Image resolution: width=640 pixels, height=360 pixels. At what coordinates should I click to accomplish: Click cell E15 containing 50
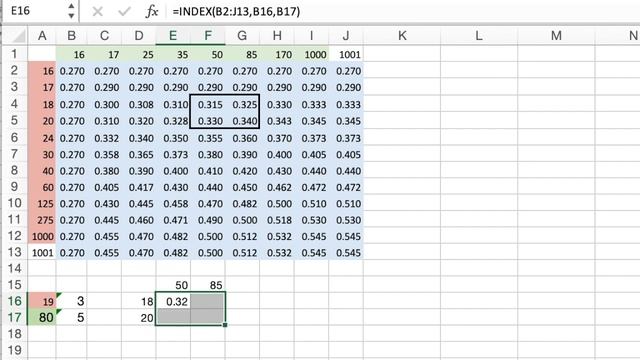(173, 285)
